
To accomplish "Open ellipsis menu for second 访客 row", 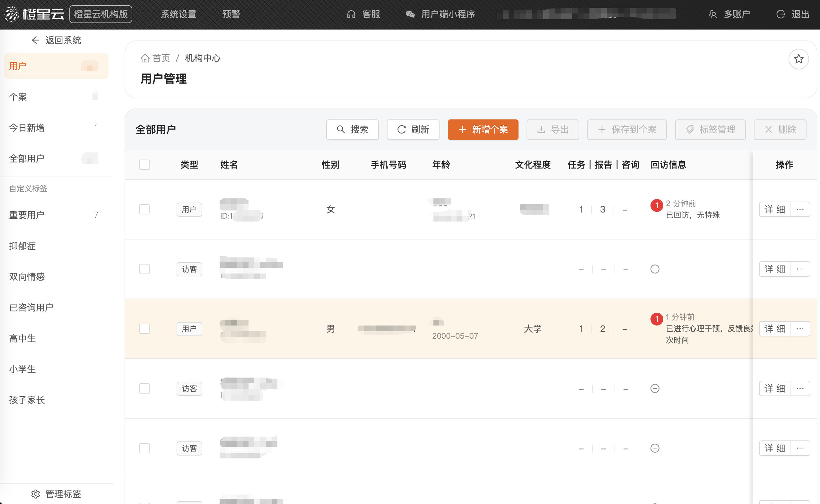I will [x=800, y=388].
